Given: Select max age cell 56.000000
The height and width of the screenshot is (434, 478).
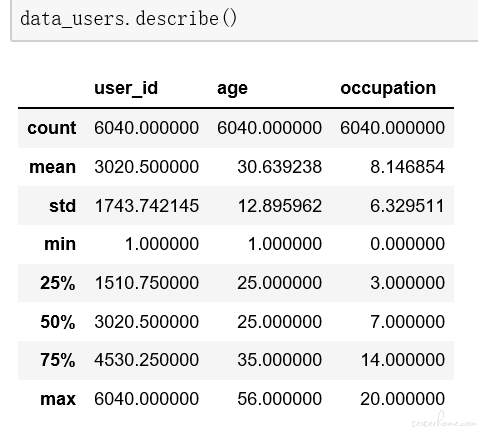Looking at the screenshot, I should pos(279,399).
